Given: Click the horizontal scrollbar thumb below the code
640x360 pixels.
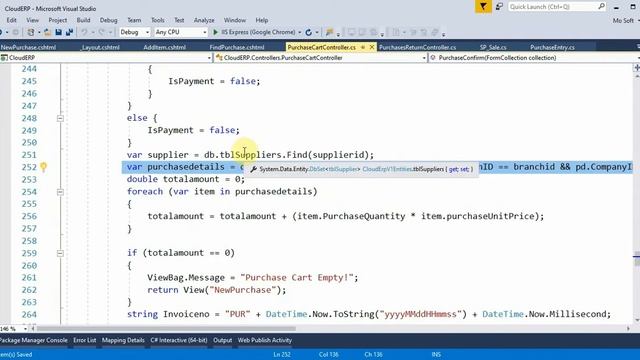Looking at the screenshot, I should tap(166, 329).
